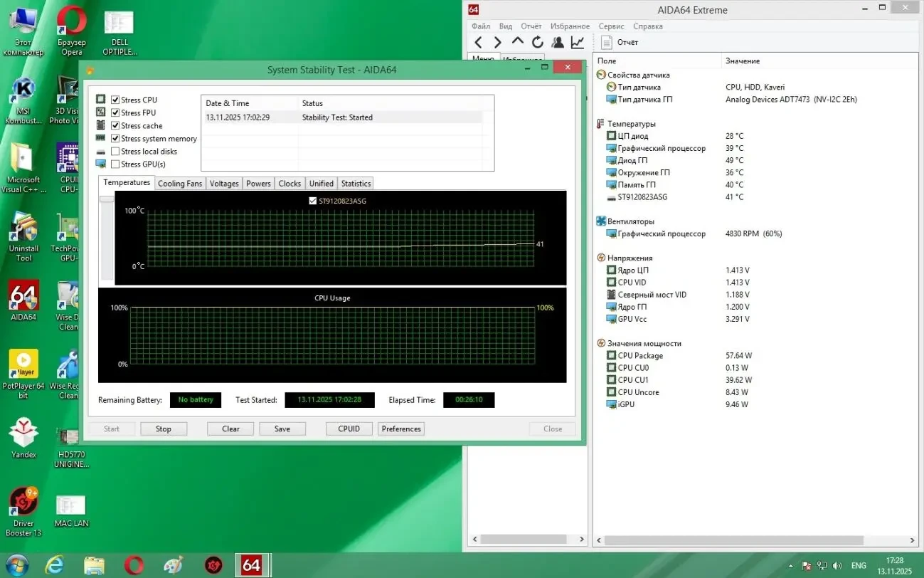Click the refresh icon in AIDA64 toolbar
924x578 pixels.
point(536,42)
